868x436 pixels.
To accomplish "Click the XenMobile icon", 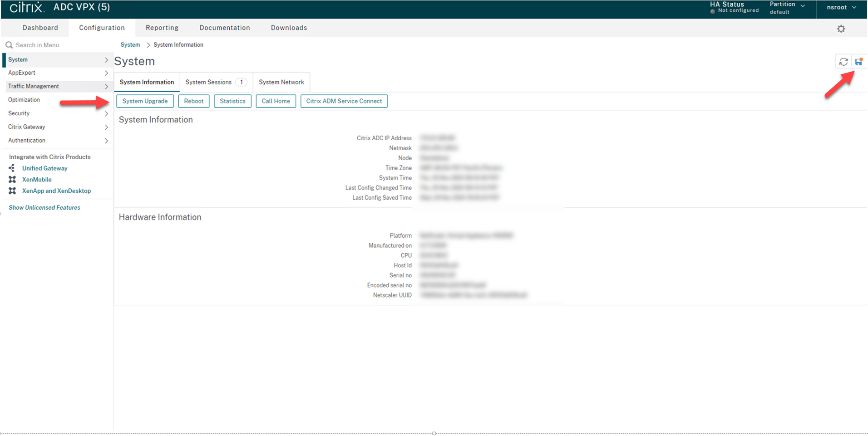I will point(12,179).
